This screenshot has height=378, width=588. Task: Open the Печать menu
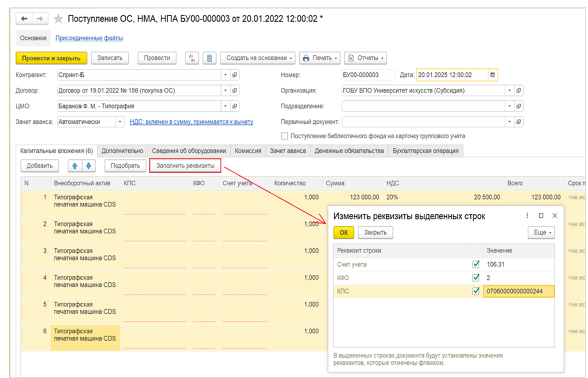(x=320, y=58)
